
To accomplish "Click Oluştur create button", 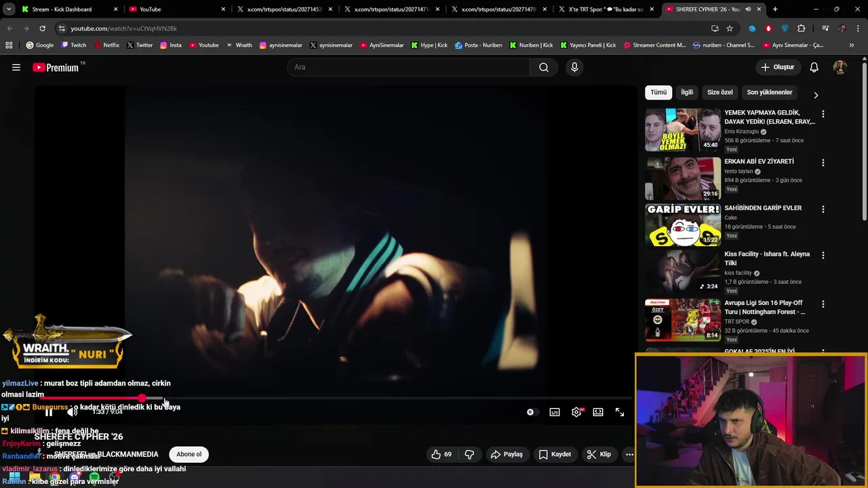I will (x=777, y=67).
